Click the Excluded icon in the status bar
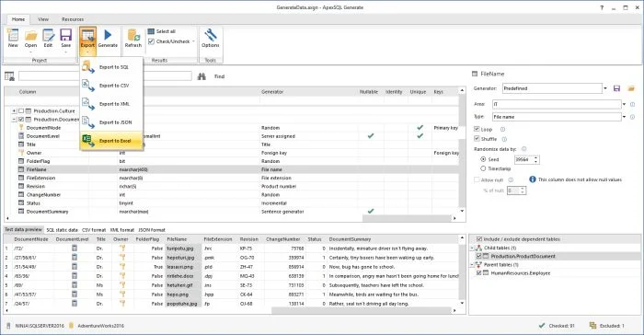This screenshot has height=335, width=644. pyautogui.click(x=592, y=326)
